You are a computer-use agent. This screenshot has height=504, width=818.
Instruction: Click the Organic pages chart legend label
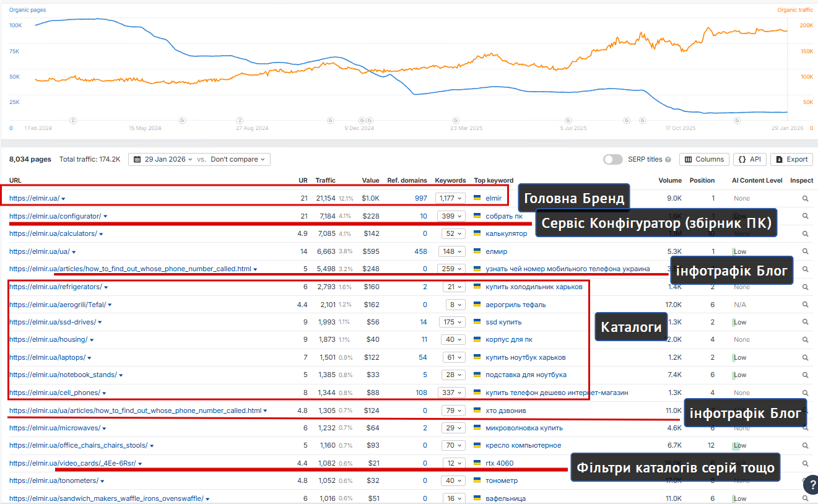pos(27,10)
